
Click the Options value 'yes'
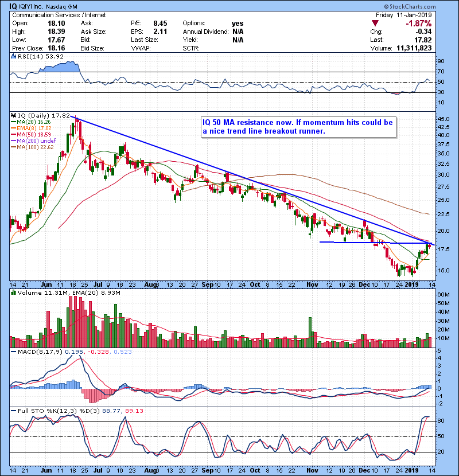[238, 24]
